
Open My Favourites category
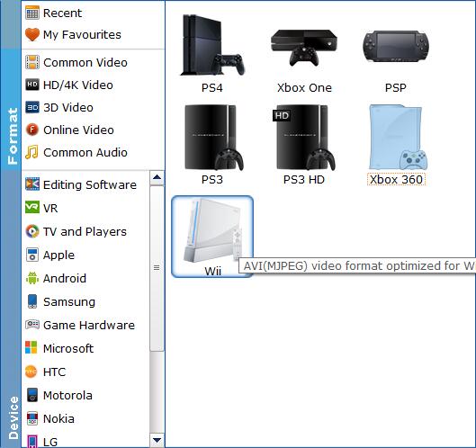pyautogui.click(x=73, y=34)
